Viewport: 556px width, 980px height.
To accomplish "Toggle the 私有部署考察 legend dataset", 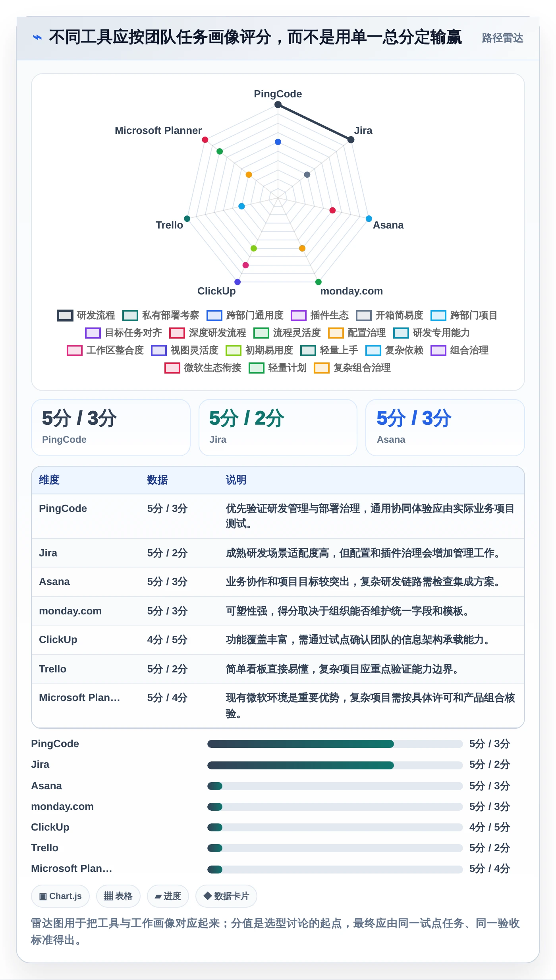I will coord(161,315).
